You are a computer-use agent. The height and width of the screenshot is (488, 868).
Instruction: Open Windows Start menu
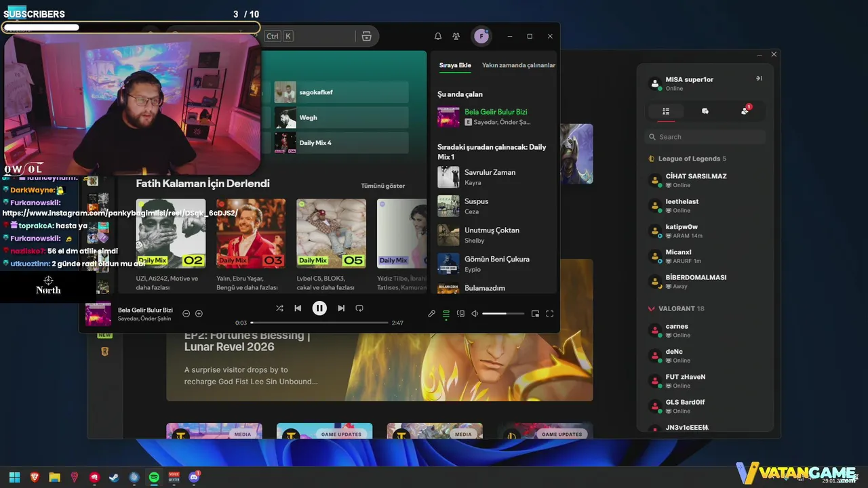click(x=14, y=477)
